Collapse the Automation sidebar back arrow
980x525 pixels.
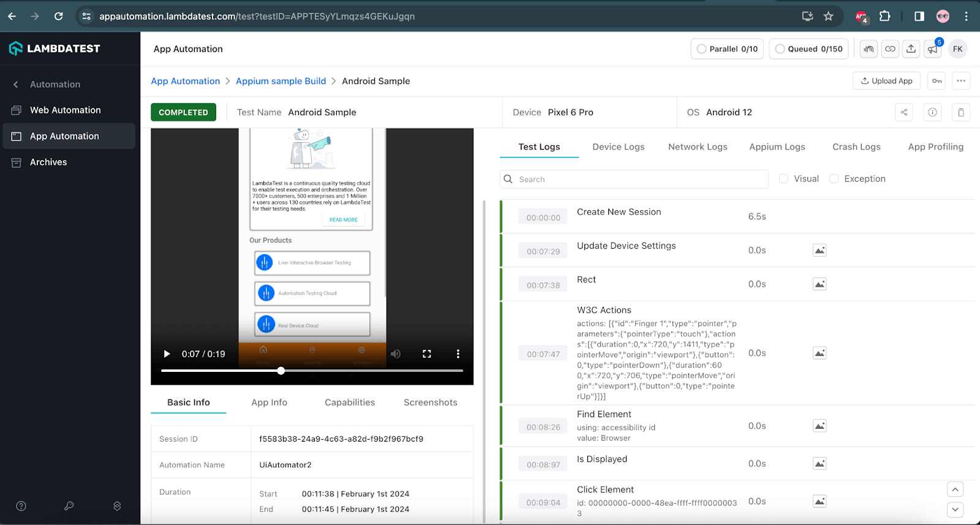[16, 85]
